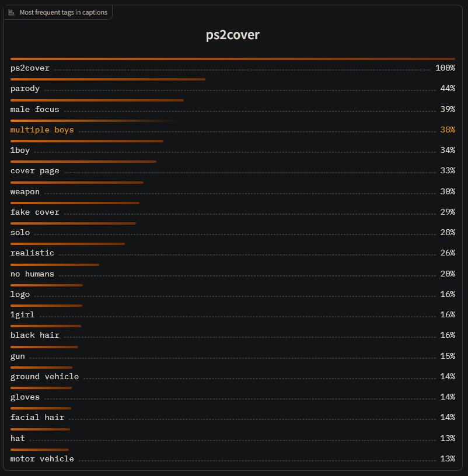This screenshot has height=476, width=468.
Task: Select the black hair tag
Action: pyautogui.click(x=34, y=335)
